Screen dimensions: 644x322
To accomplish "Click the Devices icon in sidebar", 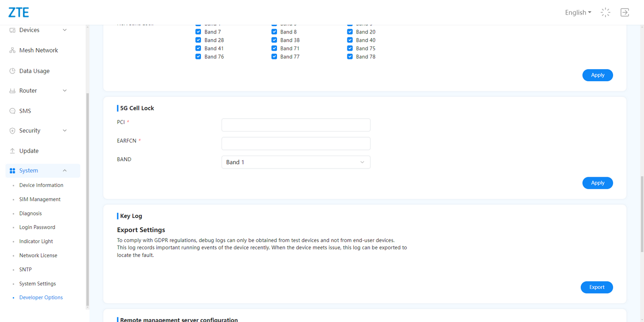I will pyautogui.click(x=12, y=30).
